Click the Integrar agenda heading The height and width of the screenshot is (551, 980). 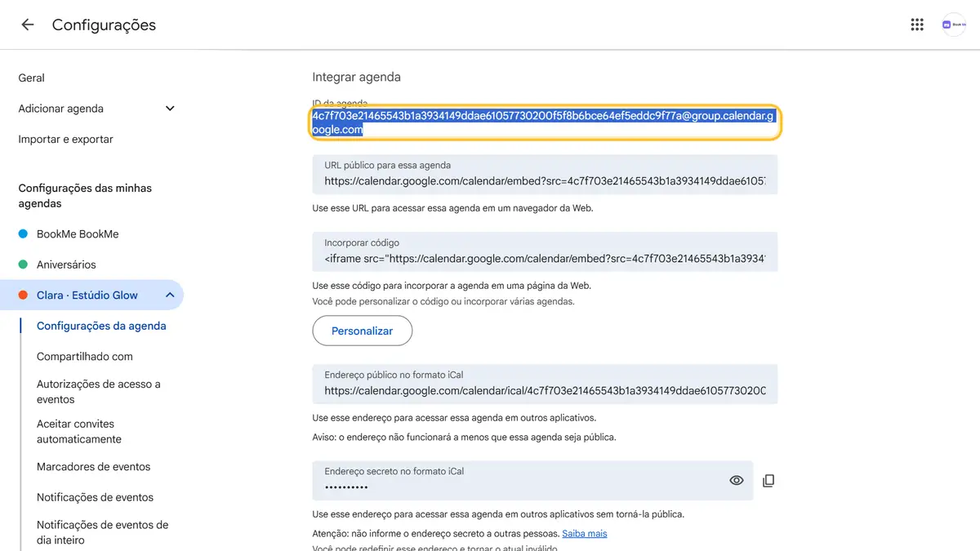[x=357, y=78]
